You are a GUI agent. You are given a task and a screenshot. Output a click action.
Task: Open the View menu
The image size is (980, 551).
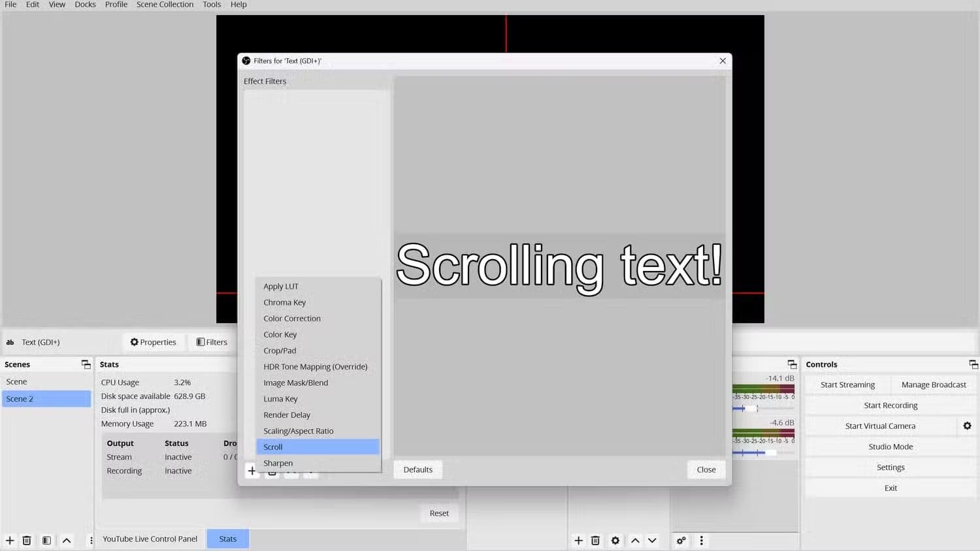[x=57, y=5]
